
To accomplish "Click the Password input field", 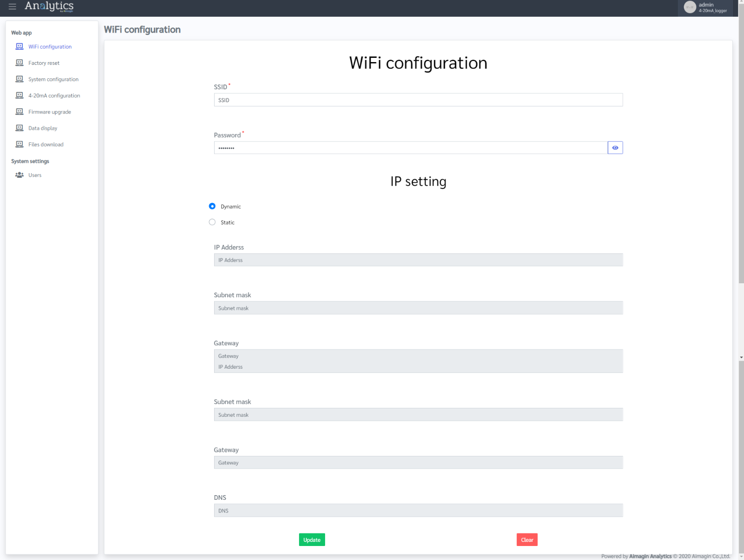I will (x=410, y=148).
